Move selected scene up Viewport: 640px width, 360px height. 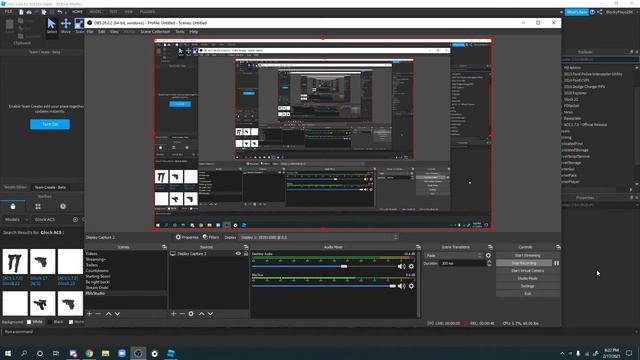tap(109, 313)
